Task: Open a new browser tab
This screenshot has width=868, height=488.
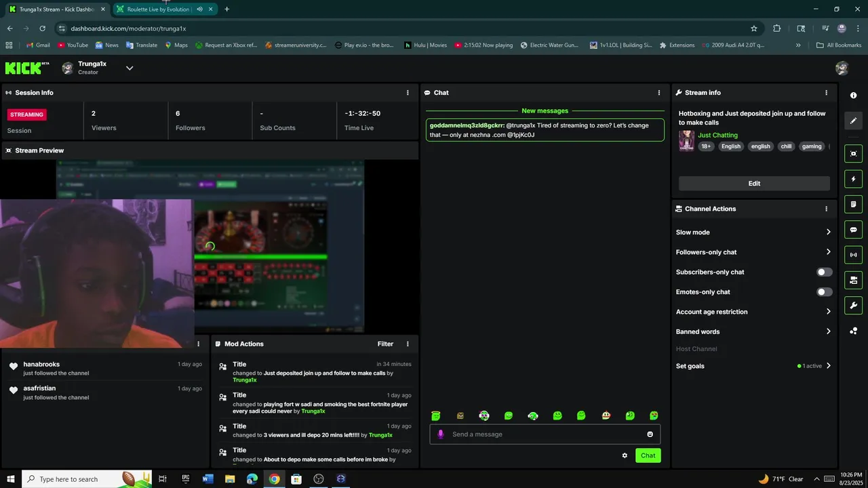Action: pos(226,9)
